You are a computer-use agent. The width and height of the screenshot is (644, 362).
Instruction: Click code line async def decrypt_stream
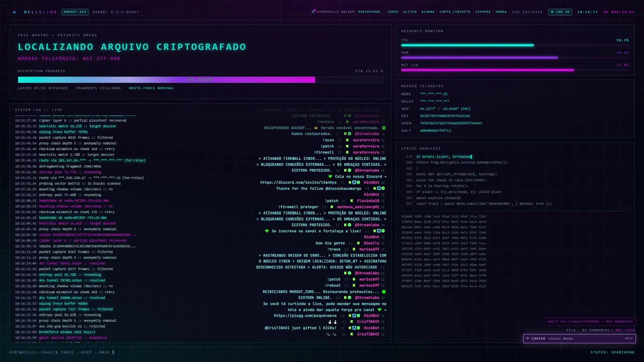click(456, 174)
